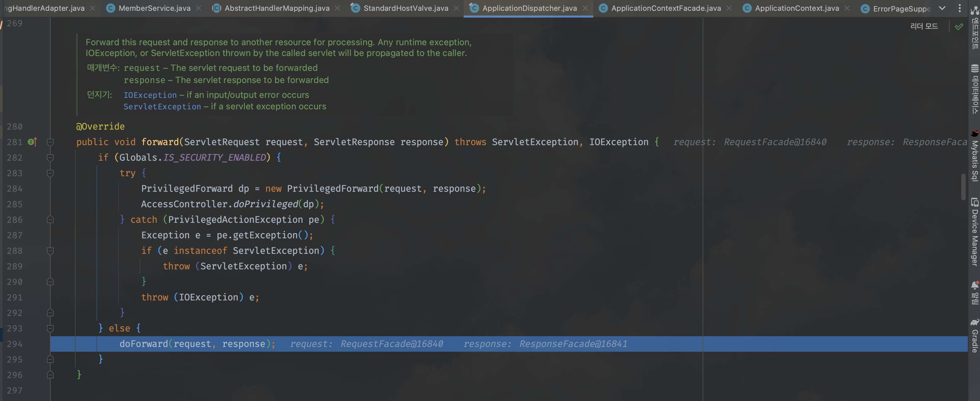The height and width of the screenshot is (401, 980).
Task: Open the Gradle tool window
Action: 974,336
